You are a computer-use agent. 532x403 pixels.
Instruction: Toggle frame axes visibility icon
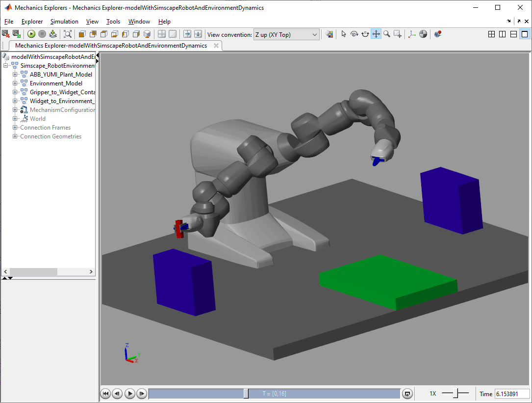click(412, 34)
